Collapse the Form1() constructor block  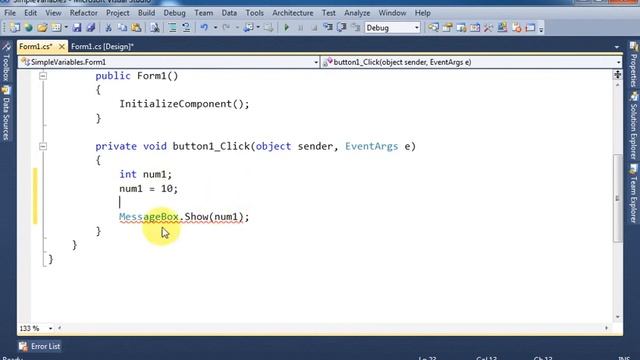43,76
